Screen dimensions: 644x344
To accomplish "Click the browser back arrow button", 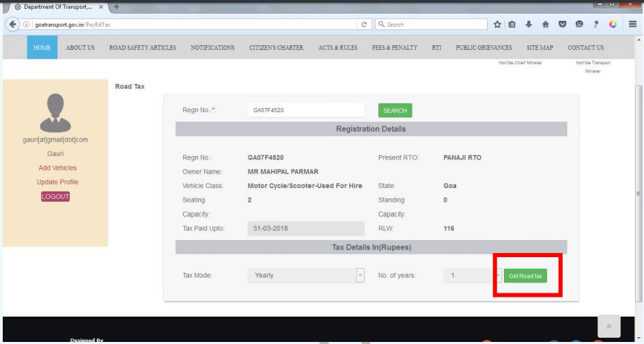I will pyautogui.click(x=12, y=24).
